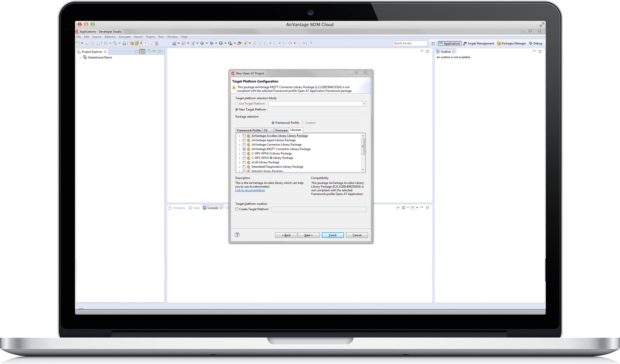This screenshot has width=620, height=364.
Task: Expand the eCall Library Package node
Action: point(240,163)
